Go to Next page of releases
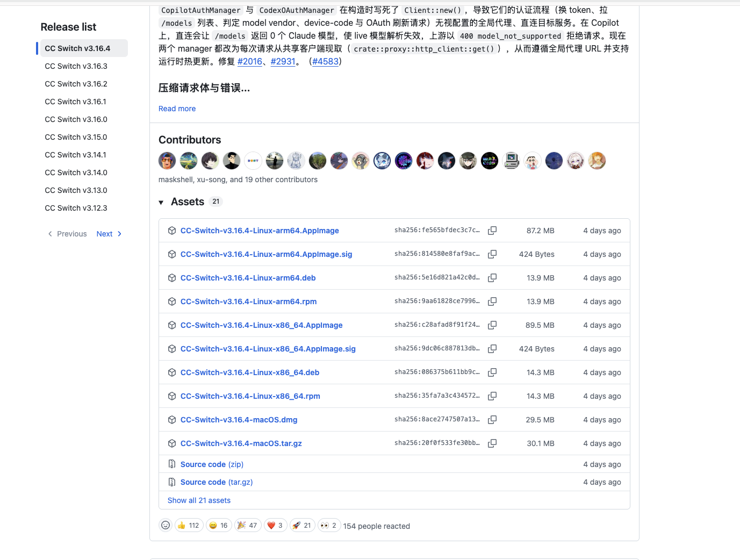 [x=109, y=234]
